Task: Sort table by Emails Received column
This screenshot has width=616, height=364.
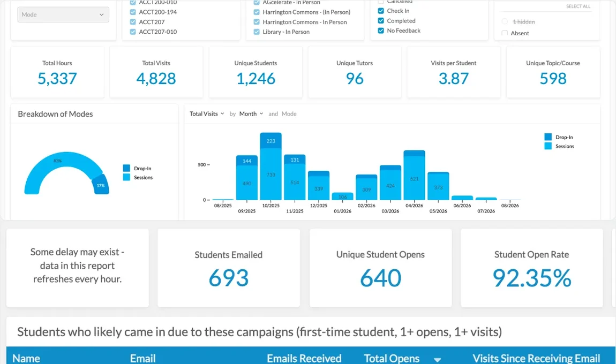Action: pyautogui.click(x=304, y=358)
